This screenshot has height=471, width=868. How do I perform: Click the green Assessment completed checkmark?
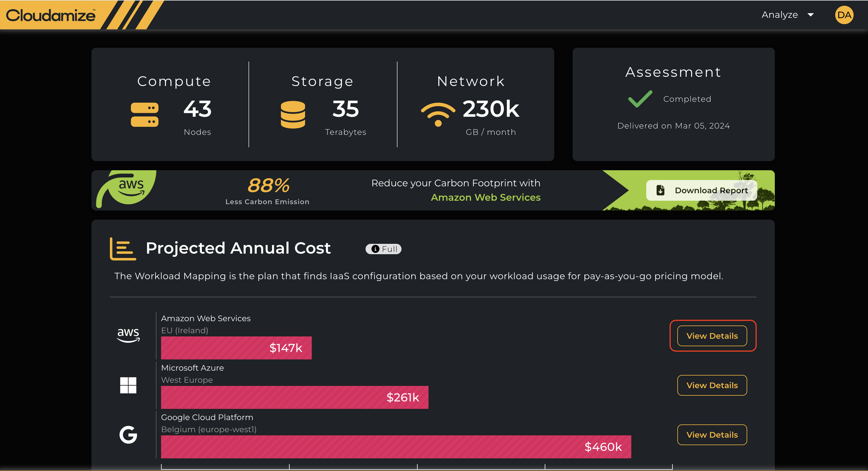tap(640, 99)
